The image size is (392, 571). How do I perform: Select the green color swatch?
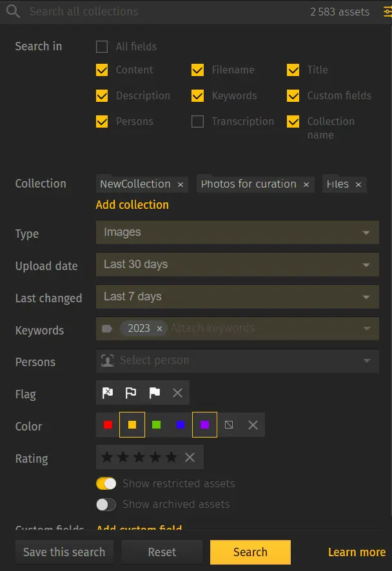[x=155, y=425]
